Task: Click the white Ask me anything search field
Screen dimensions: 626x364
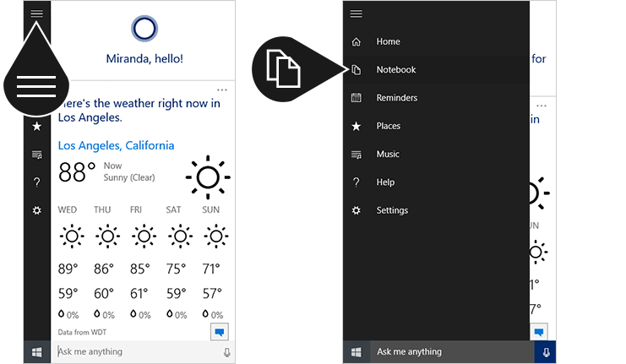Action: [135, 352]
